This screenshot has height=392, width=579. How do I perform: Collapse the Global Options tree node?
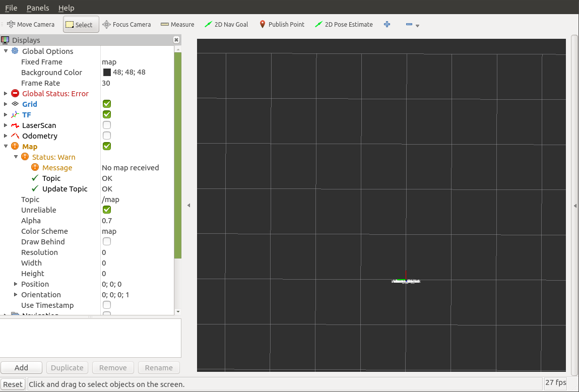pyautogui.click(x=6, y=51)
